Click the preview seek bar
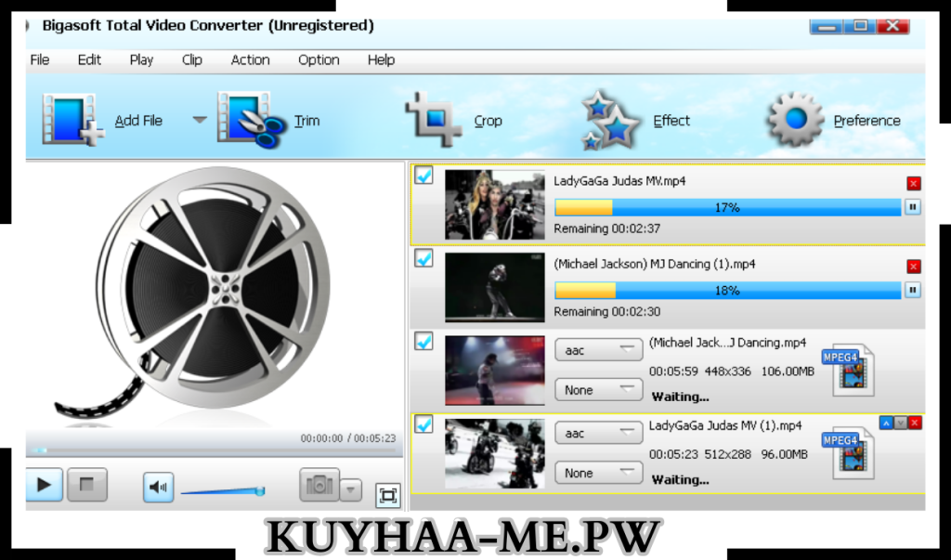951x560 pixels. pos(215,450)
